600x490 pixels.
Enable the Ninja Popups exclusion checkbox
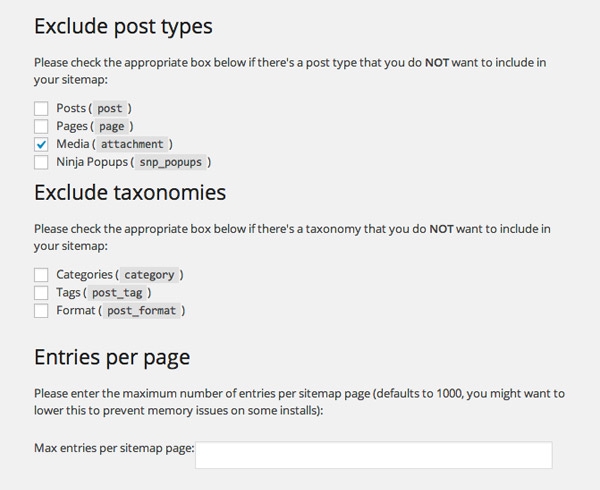point(41,162)
